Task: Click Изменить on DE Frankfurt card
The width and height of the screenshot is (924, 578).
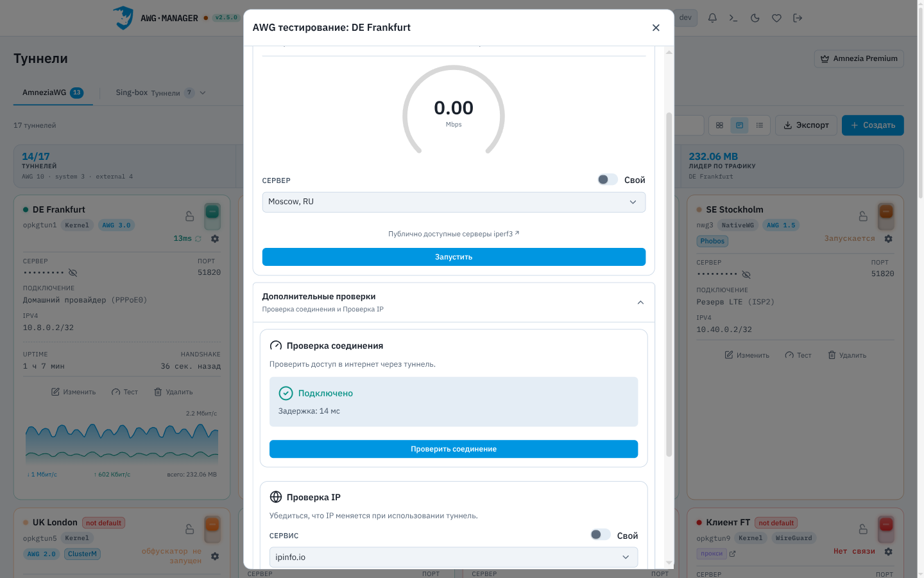Action: click(73, 392)
